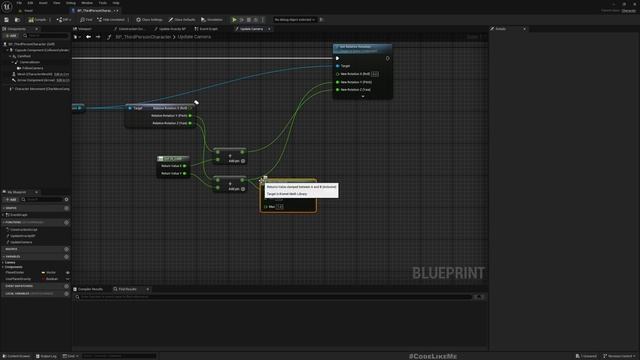The image size is (640, 360).
Task: Add event dispatcher with plus icon
Action: [x=67, y=286]
